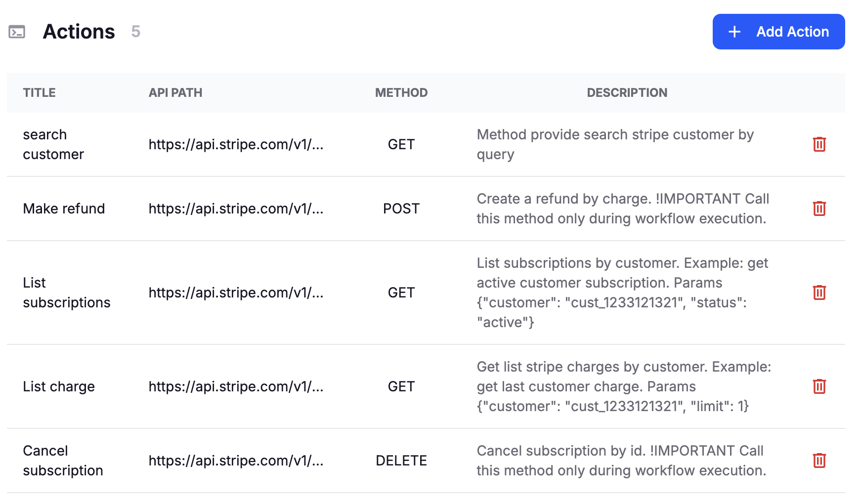860x504 pixels.
Task: Click the POST method cell
Action: click(401, 209)
